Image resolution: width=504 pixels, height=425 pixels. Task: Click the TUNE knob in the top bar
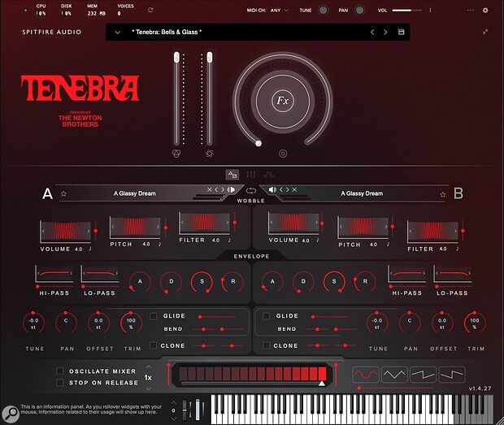coord(323,11)
